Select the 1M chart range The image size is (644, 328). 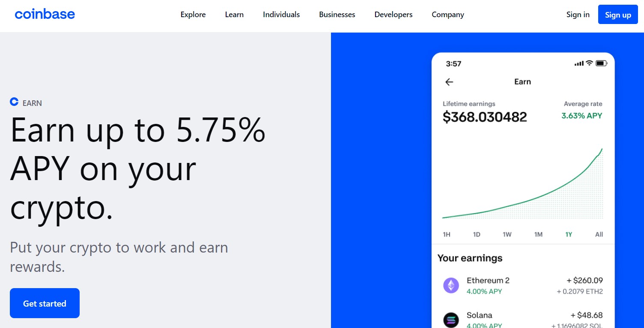(x=538, y=235)
